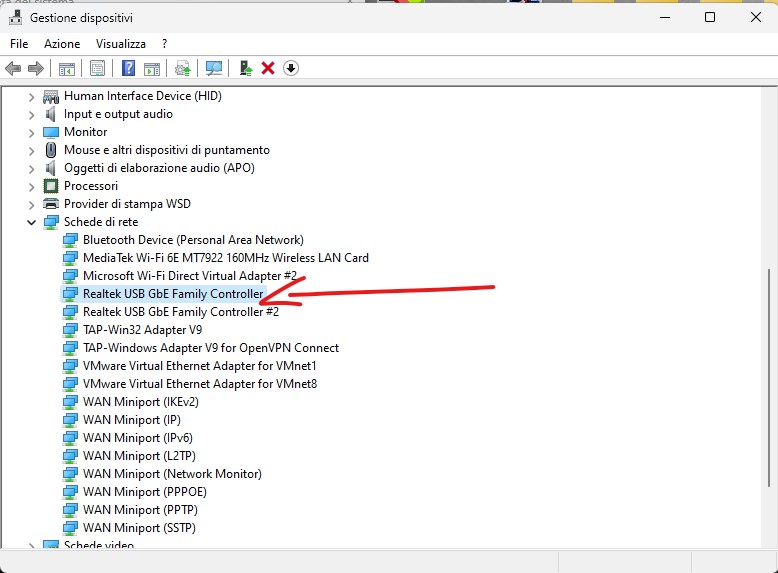Select WAN Miniport (IP)
This screenshot has width=778, height=573.
click(x=131, y=420)
